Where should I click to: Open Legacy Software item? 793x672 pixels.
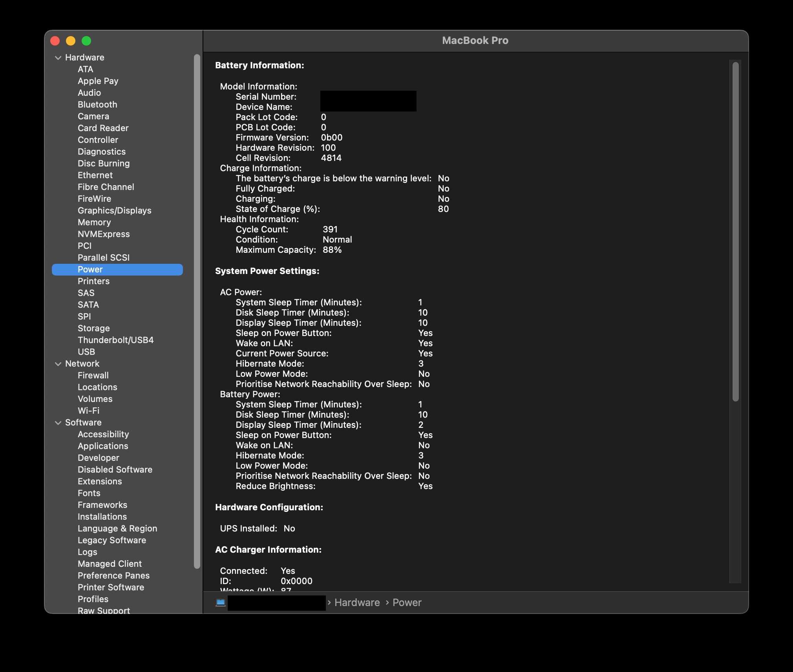click(x=112, y=541)
